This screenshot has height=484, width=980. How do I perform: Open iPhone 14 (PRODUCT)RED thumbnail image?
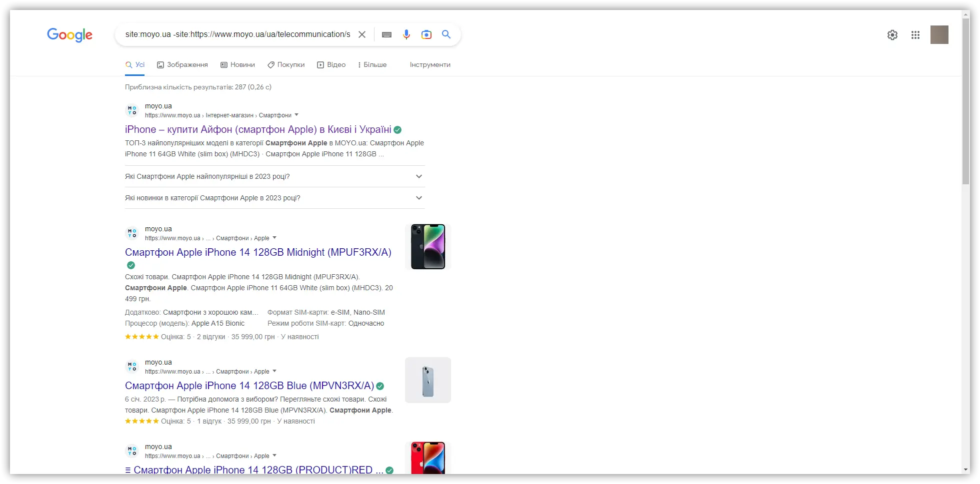[x=428, y=458]
